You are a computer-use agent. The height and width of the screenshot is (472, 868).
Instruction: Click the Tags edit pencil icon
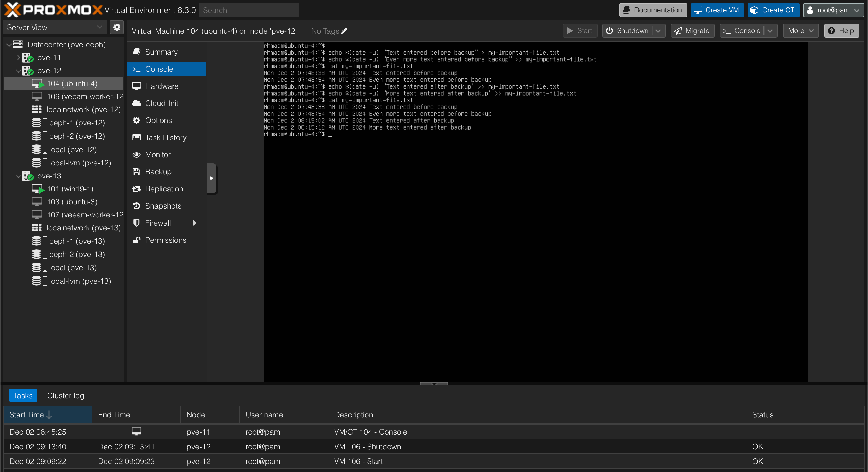coord(344,31)
